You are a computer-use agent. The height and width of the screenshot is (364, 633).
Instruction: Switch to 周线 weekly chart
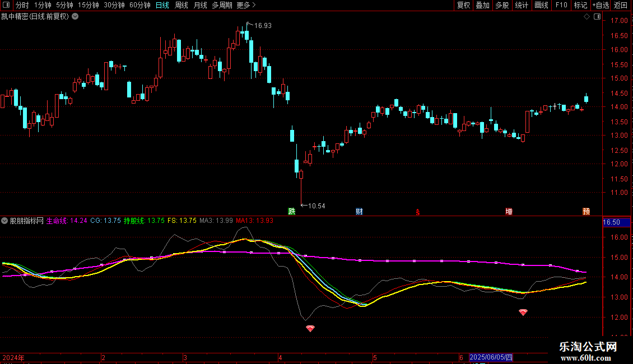click(x=181, y=5)
